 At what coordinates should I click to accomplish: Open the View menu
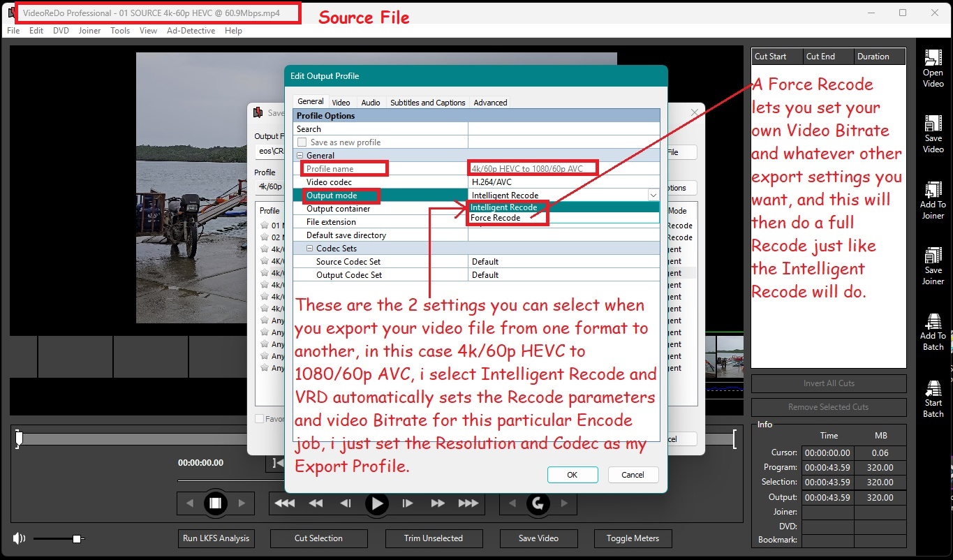(x=148, y=31)
